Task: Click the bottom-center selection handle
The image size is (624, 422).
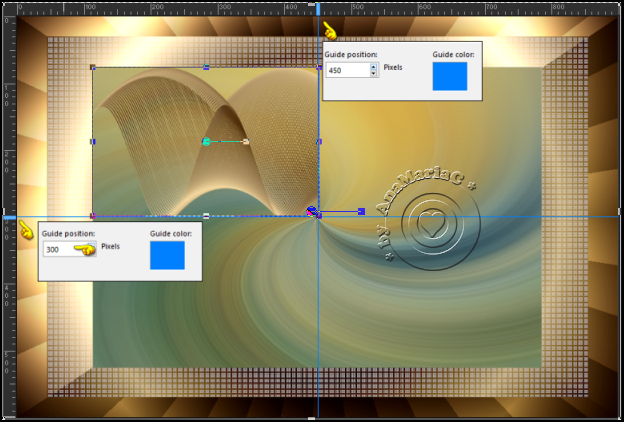Action: 206,216
